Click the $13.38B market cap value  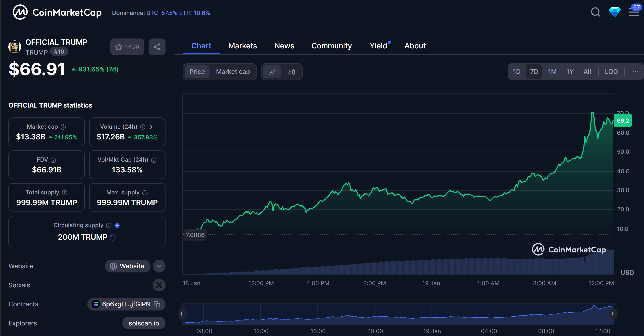click(31, 137)
